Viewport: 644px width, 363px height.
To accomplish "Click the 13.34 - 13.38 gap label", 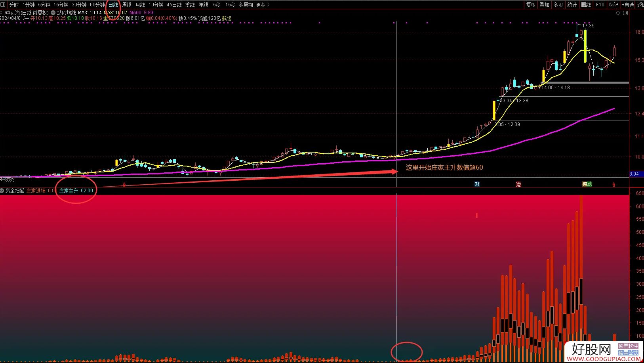I will 514,101.
